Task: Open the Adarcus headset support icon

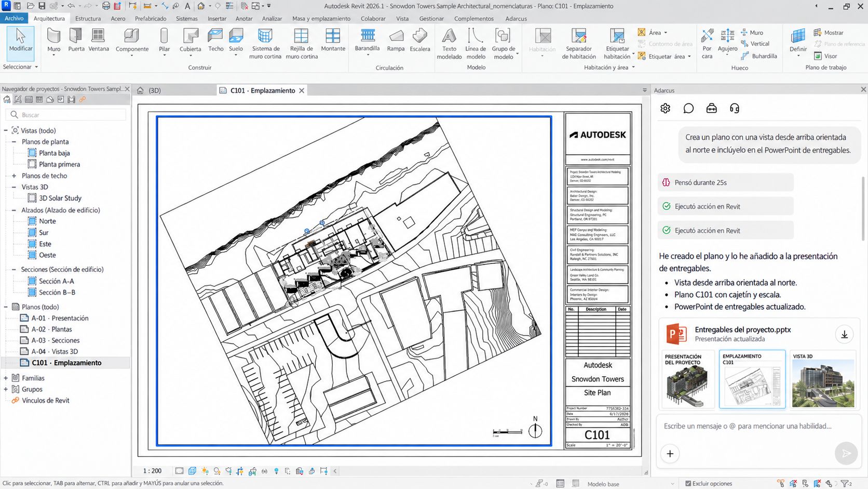Action: pos(734,108)
